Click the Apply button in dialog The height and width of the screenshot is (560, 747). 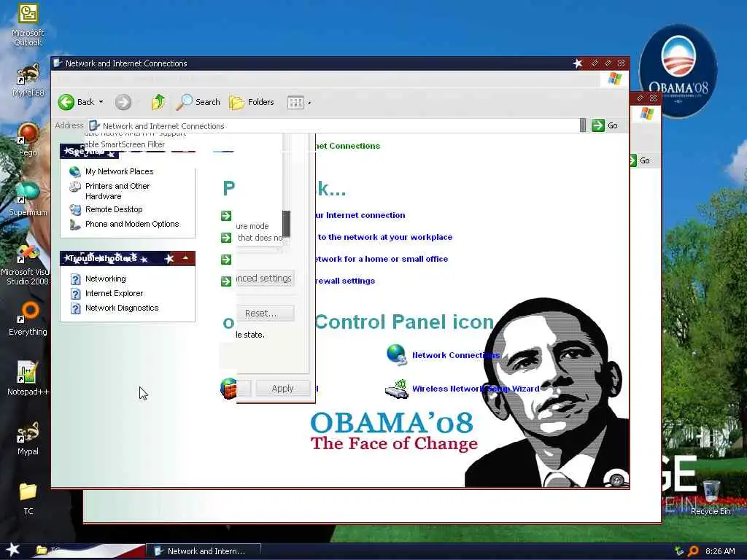click(x=282, y=389)
